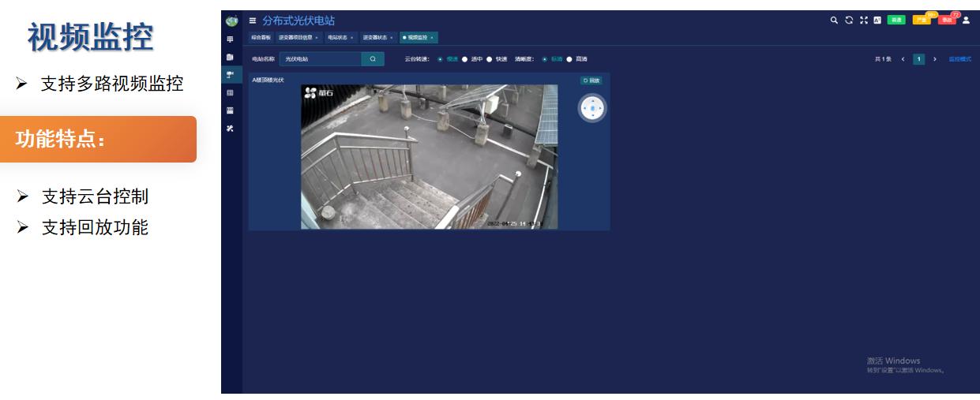
Task: Pan camera left on PTZ control
Action: point(584,108)
